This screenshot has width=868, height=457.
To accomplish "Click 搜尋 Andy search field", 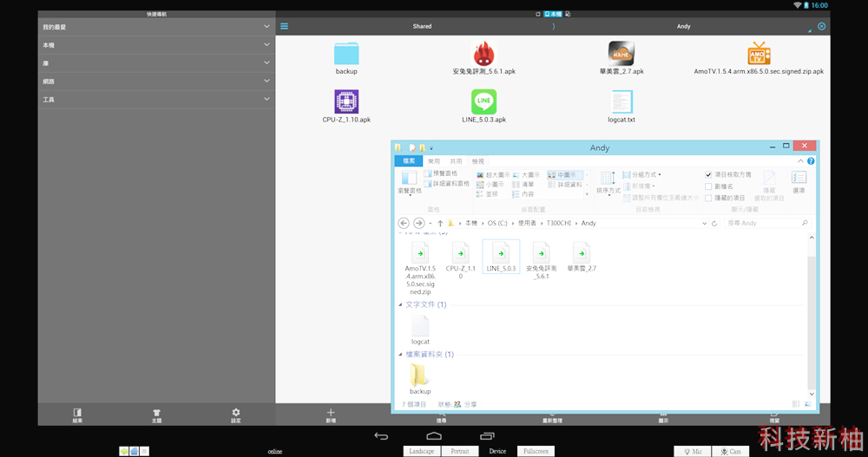I will click(768, 223).
